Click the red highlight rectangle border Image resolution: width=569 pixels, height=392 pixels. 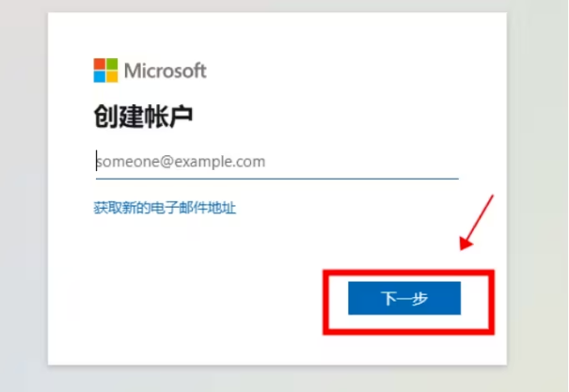pos(408,273)
